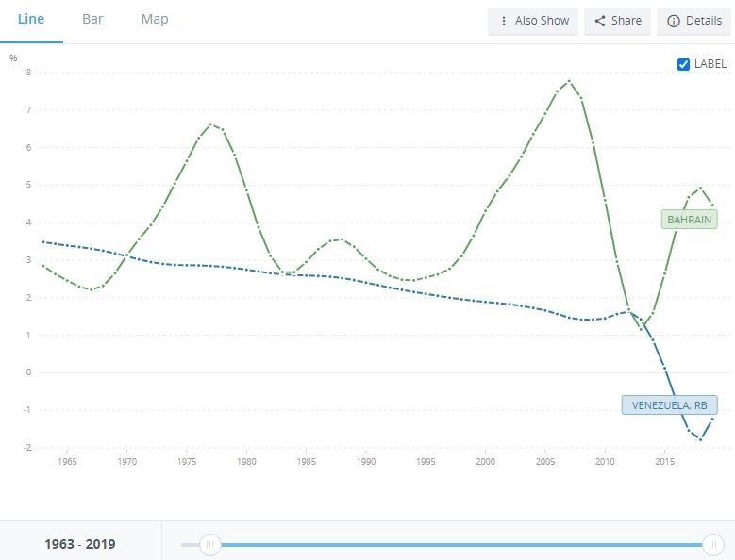
Task: Select Venezuela's lowest data point near 2018
Action: pos(700,439)
